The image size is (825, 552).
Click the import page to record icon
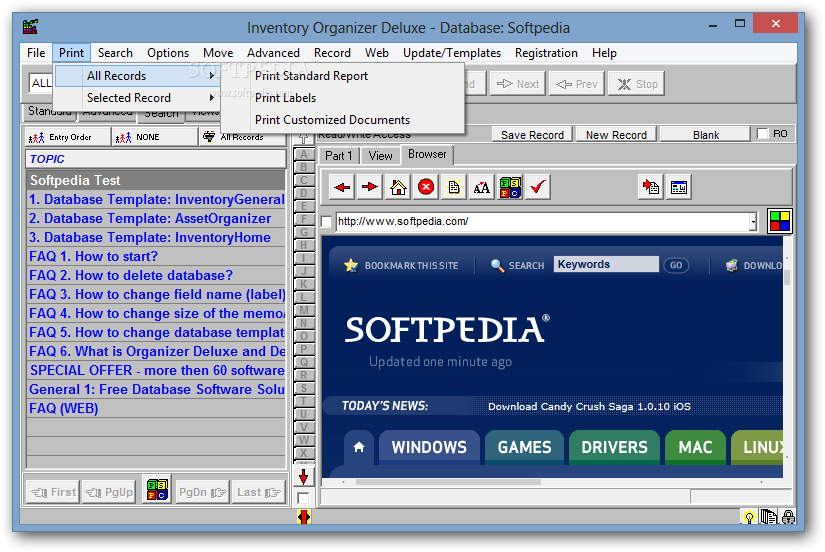[651, 187]
